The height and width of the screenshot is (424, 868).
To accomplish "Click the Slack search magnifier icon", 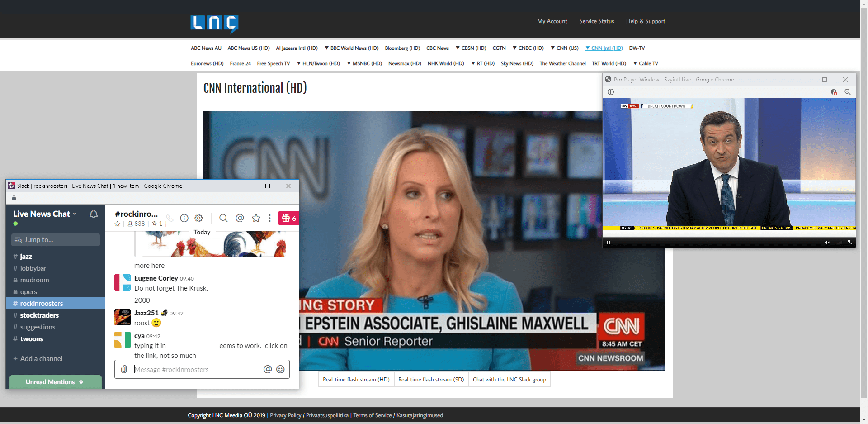I will click(x=223, y=218).
